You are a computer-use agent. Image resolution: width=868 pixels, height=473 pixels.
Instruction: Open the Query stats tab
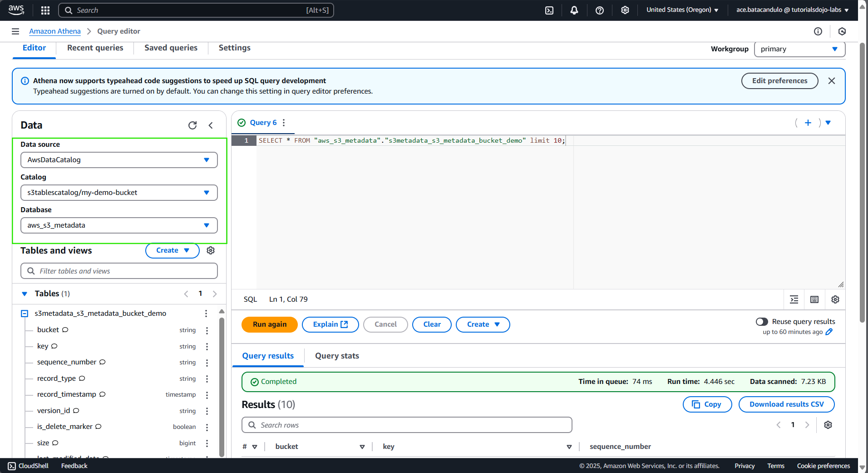pyautogui.click(x=337, y=356)
